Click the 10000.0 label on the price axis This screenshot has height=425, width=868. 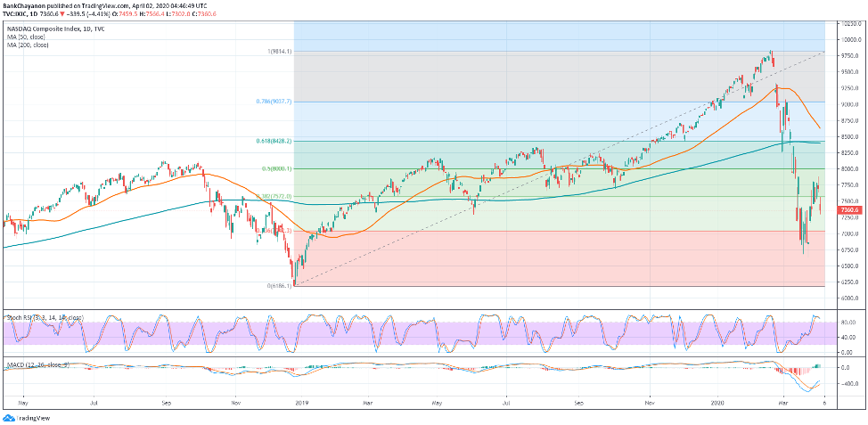[x=849, y=40]
